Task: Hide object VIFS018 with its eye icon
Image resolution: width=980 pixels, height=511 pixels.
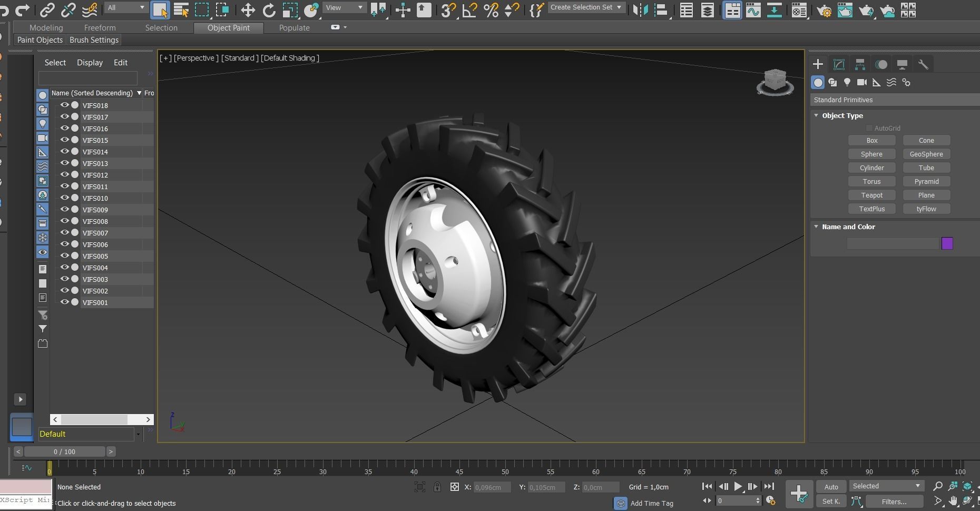Action: click(64, 105)
